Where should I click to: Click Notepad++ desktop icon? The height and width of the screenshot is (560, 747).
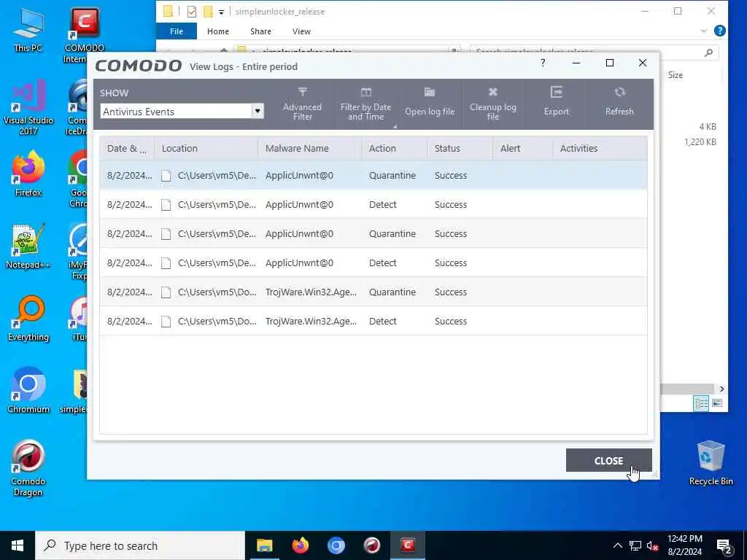tap(28, 246)
